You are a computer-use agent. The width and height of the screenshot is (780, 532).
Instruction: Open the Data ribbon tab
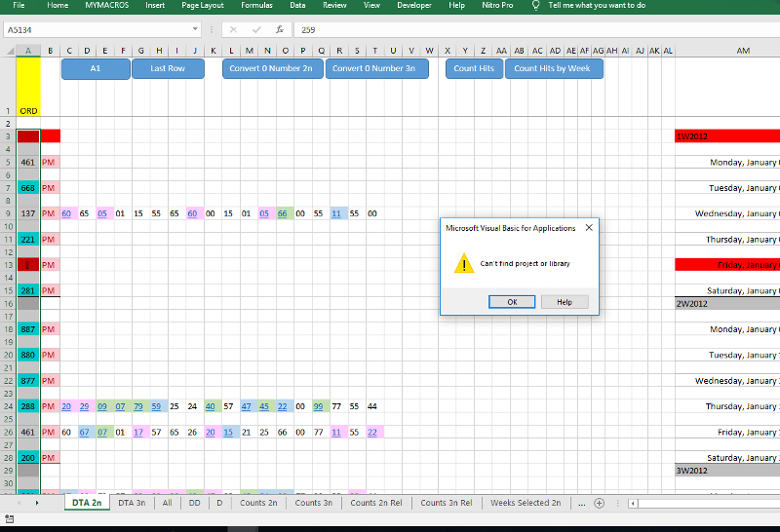297,5
